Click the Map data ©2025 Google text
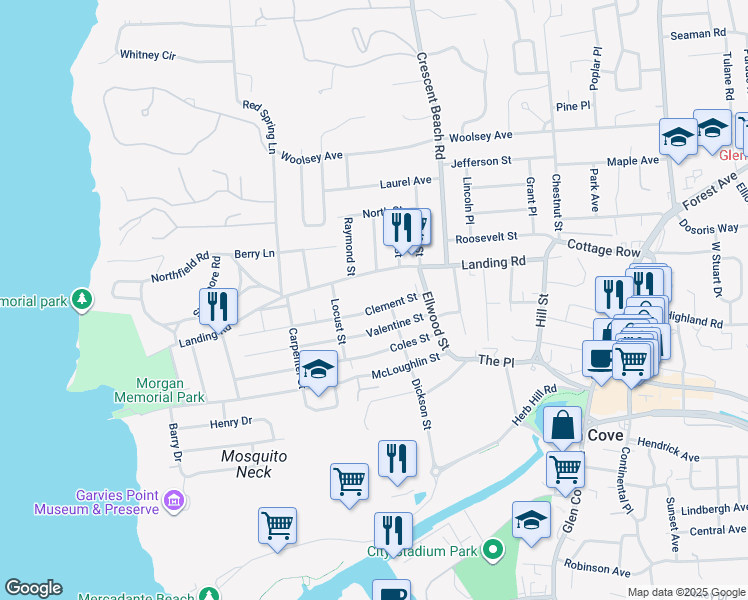The height and width of the screenshot is (600, 748). point(686,592)
